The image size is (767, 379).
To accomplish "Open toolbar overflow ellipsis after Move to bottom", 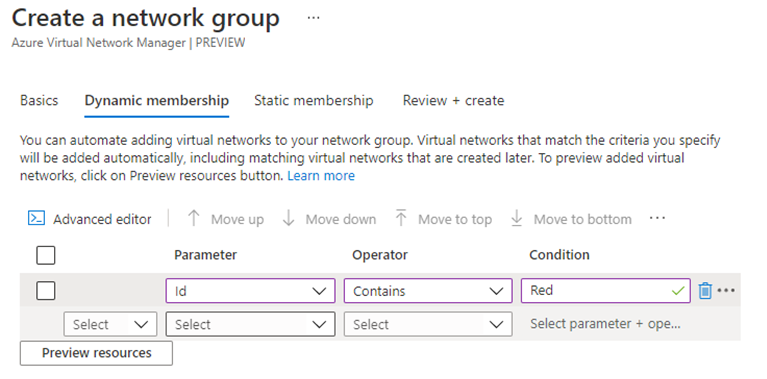I will tap(657, 218).
